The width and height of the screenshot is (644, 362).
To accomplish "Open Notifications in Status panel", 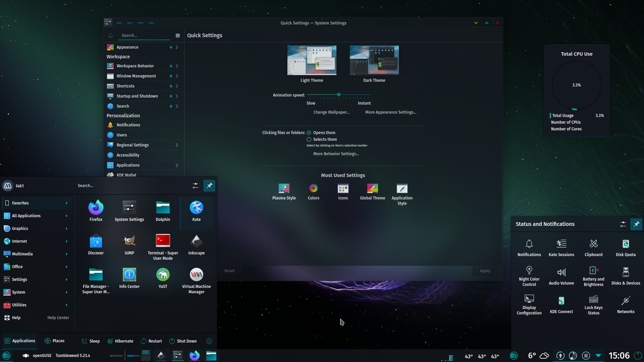I will point(529,248).
